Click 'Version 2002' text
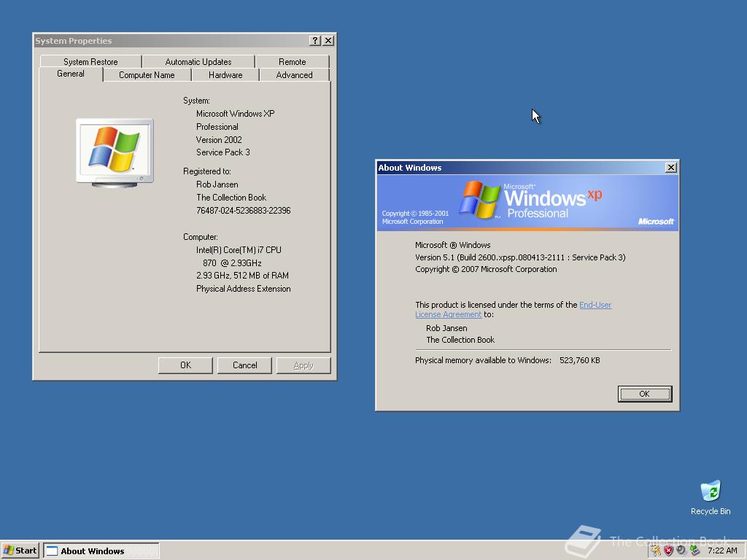 (x=219, y=139)
